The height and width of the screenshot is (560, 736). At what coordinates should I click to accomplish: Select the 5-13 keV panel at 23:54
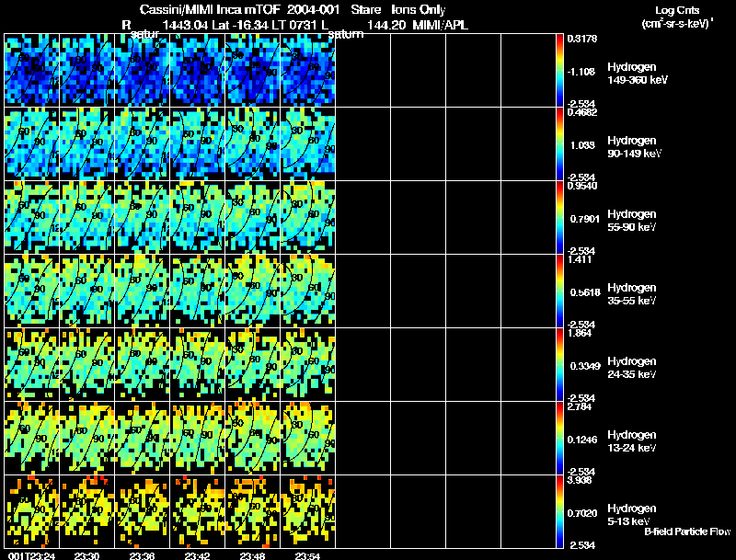tap(307, 511)
